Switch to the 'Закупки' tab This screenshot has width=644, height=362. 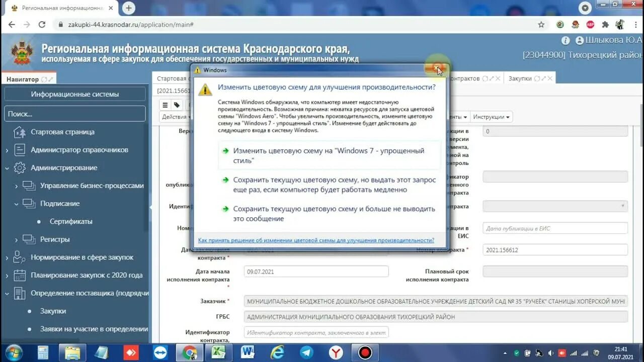(x=520, y=78)
